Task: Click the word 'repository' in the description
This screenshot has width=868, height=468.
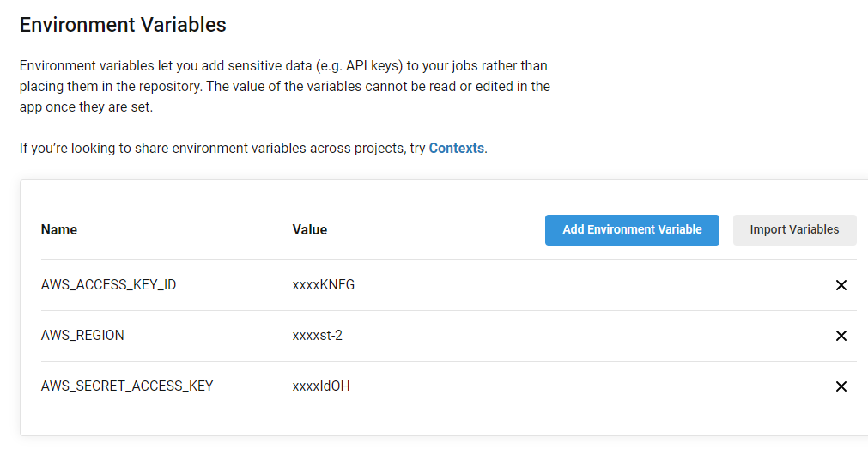Action: [x=170, y=87]
